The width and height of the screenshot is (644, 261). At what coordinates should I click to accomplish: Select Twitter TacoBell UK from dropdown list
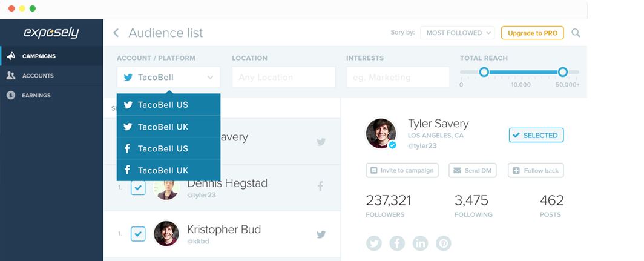click(x=168, y=127)
